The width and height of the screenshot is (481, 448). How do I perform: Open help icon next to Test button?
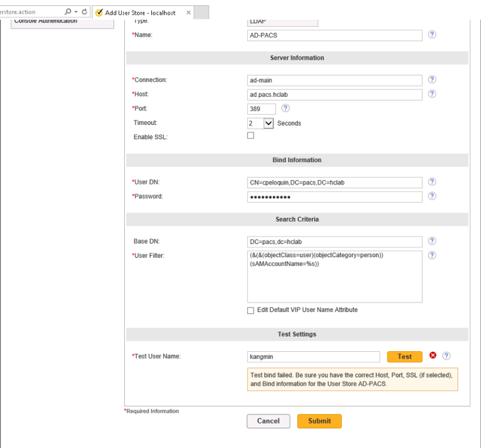pos(446,356)
